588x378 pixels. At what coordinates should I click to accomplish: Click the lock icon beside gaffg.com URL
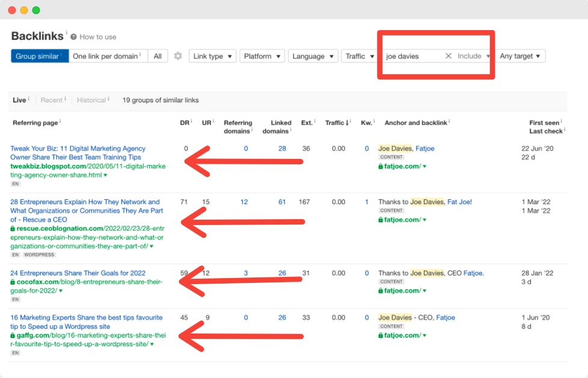[13, 335]
